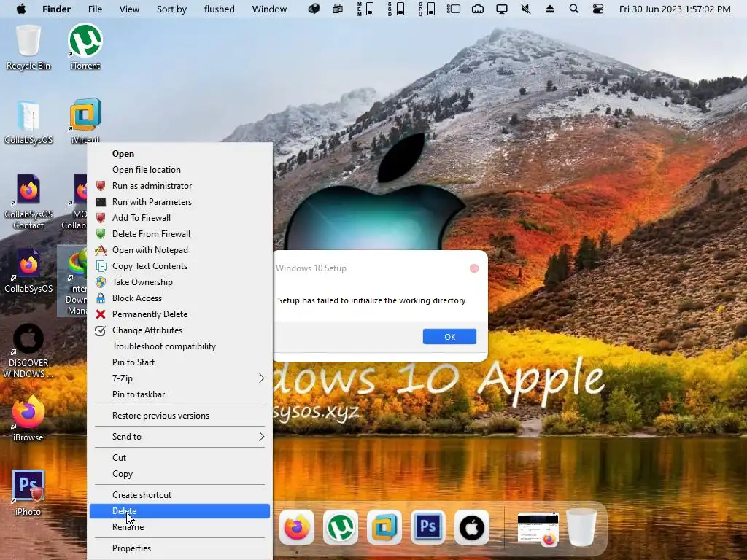Click the CPU usage indicator in menu bar
Image resolution: width=747 pixels, height=560 pixels.
pyautogui.click(x=426, y=9)
